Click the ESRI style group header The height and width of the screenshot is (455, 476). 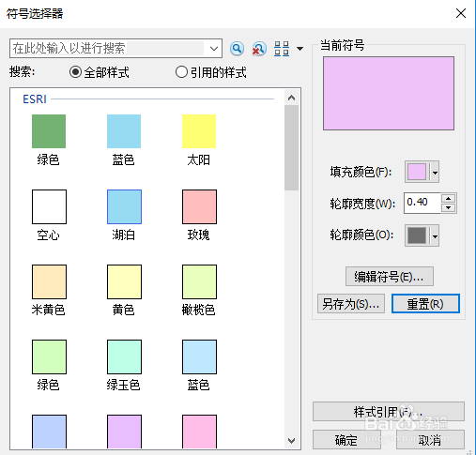pos(35,99)
